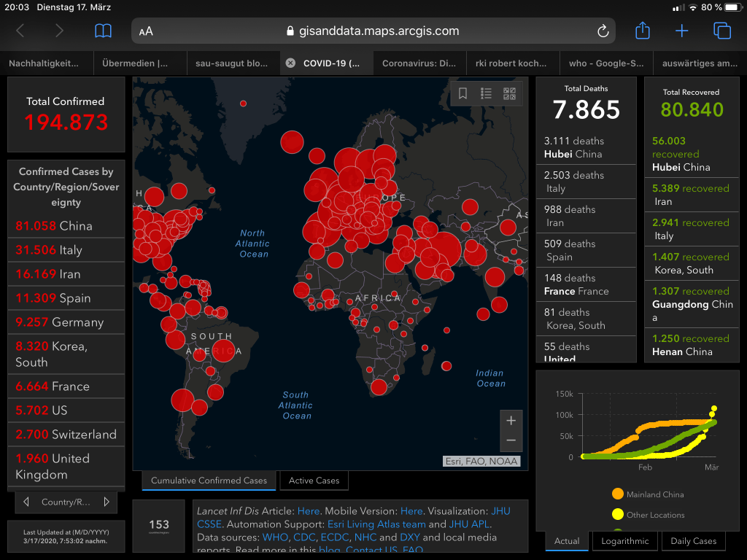Open a new Safari tab
Screen dimensions: 747x560
tap(681, 31)
